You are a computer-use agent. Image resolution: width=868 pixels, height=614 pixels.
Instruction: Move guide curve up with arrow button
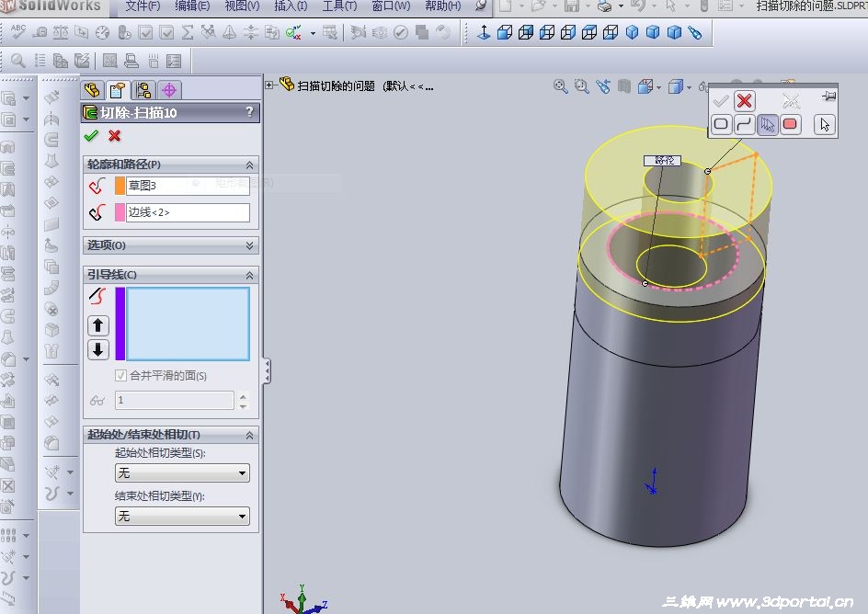(98, 325)
